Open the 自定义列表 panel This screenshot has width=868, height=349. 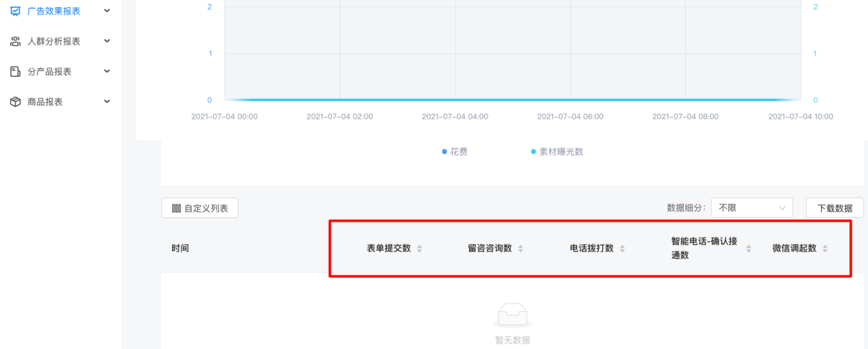tap(200, 207)
